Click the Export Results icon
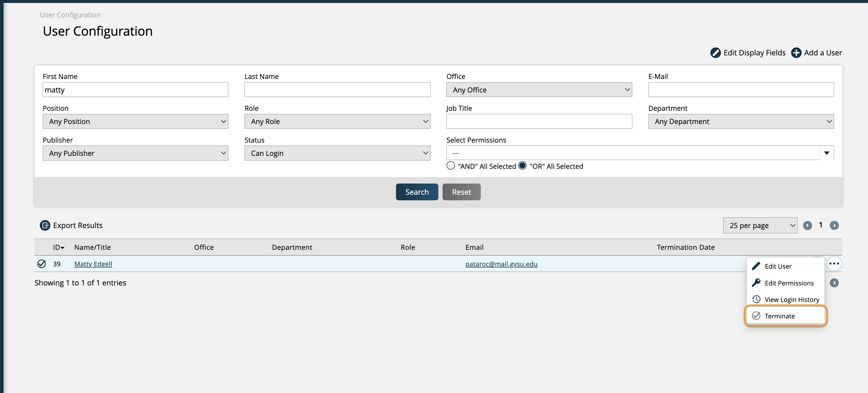Viewport: 868px width, 393px height. point(45,225)
